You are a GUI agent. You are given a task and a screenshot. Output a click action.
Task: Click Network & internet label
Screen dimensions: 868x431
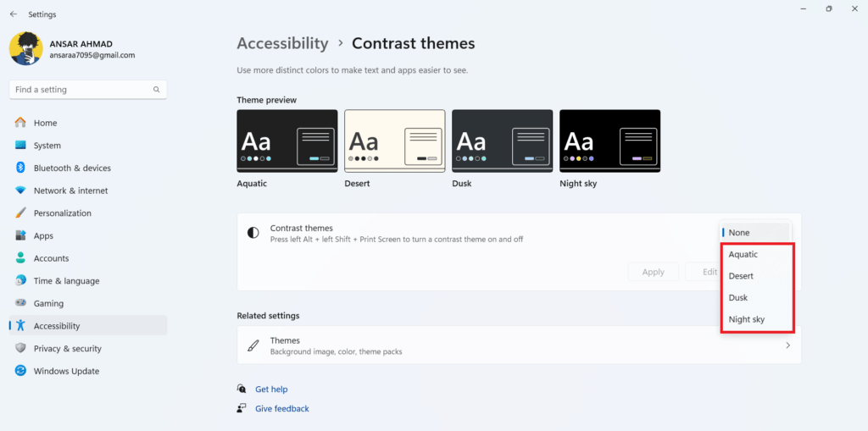pyautogui.click(x=71, y=191)
